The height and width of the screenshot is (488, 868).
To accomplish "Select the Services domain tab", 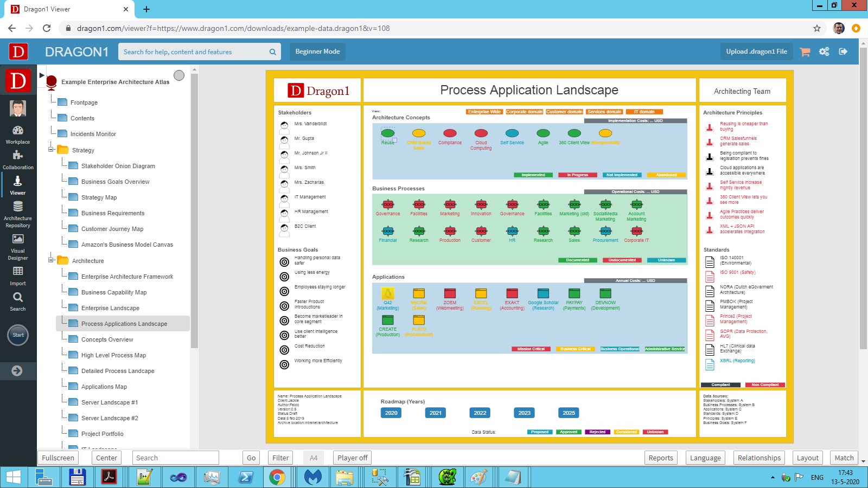I will click(604, 112).
